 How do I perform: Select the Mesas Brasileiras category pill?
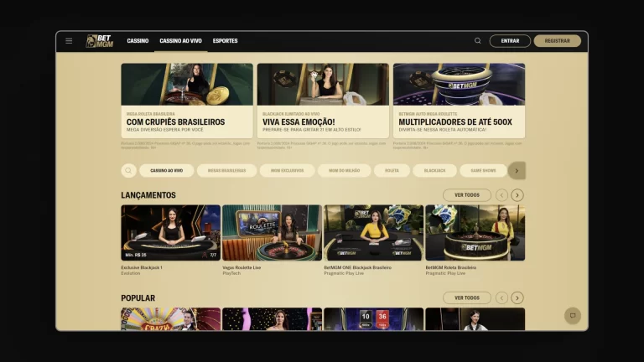(x=226, y=170)
